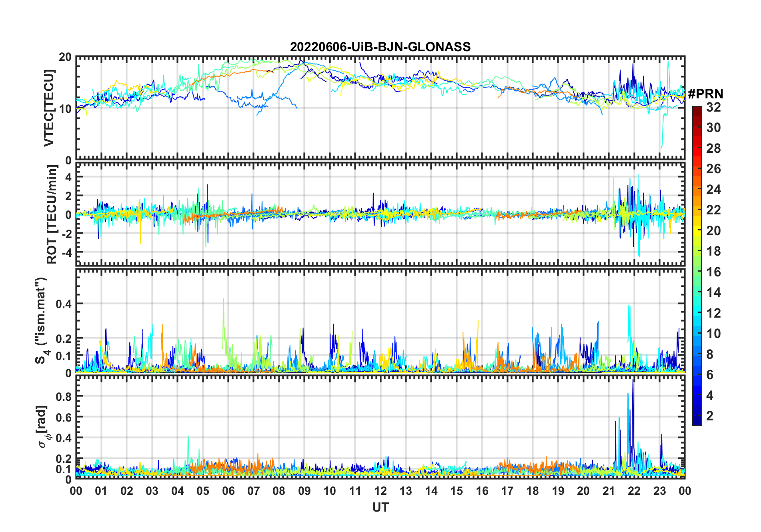Click the colorbar label 32

coord(713,107)
